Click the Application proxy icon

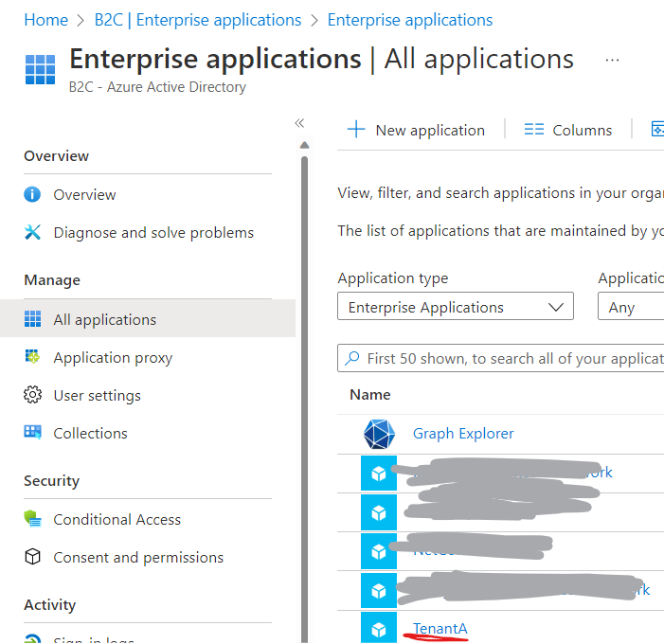[x=32, y=356]
